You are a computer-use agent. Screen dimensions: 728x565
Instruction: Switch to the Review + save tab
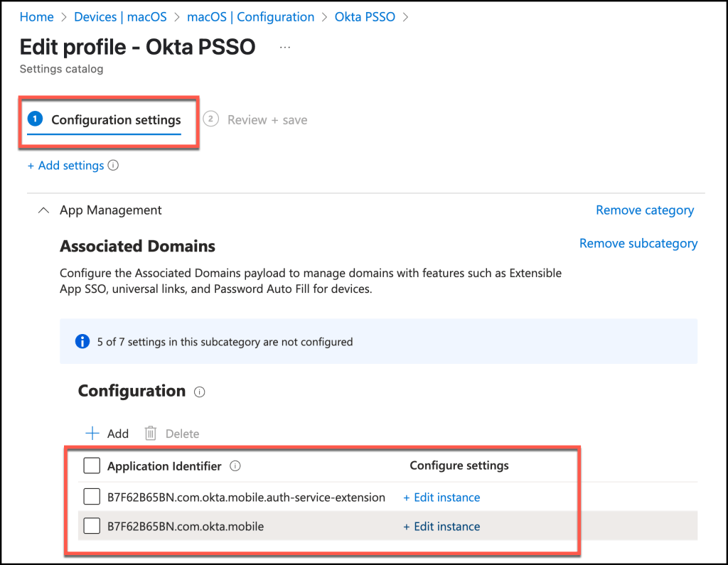(267, 120)
